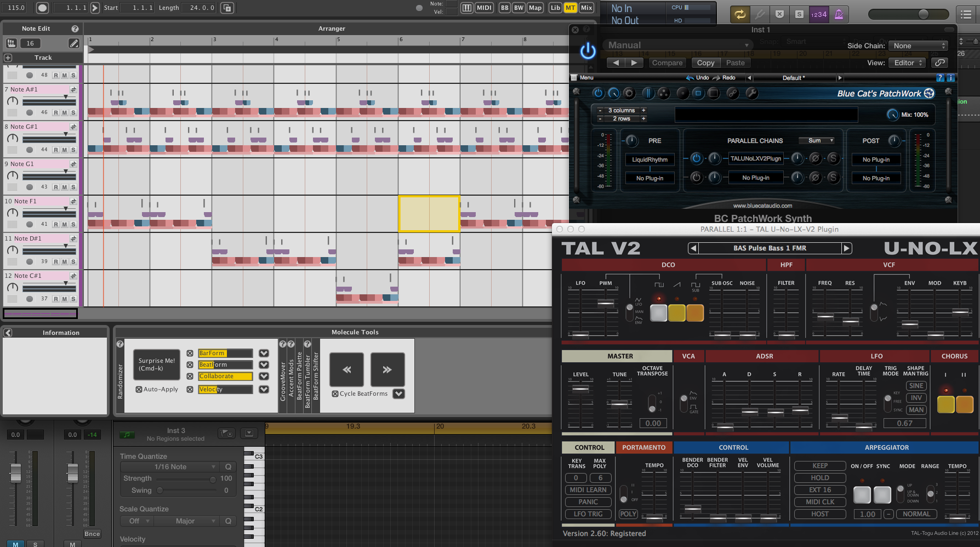The image size is (980, 547).
Task: Click the Copy button in plug-in header
Action: coord(705,63)
